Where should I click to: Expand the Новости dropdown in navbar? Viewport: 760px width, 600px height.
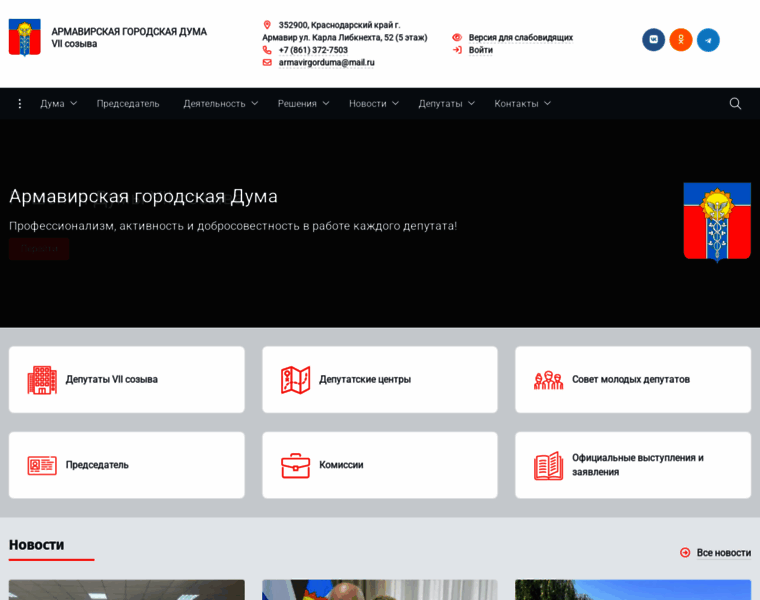point(373,103)
